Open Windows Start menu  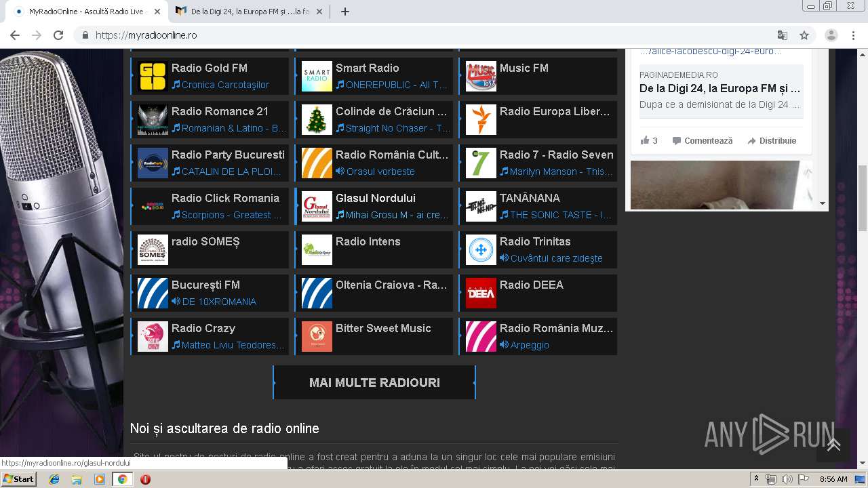point(18,479)
